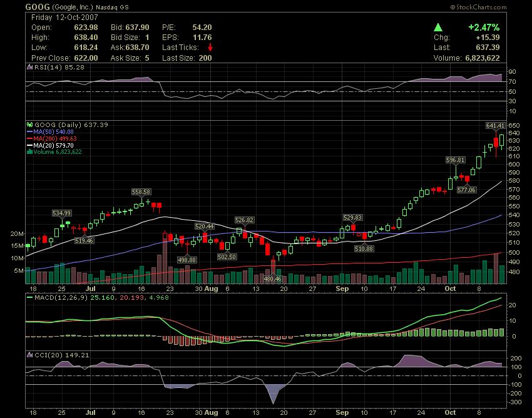
Task: Click the GOOG (Daily) 637.39 legend label
Action: coord(71,125)
